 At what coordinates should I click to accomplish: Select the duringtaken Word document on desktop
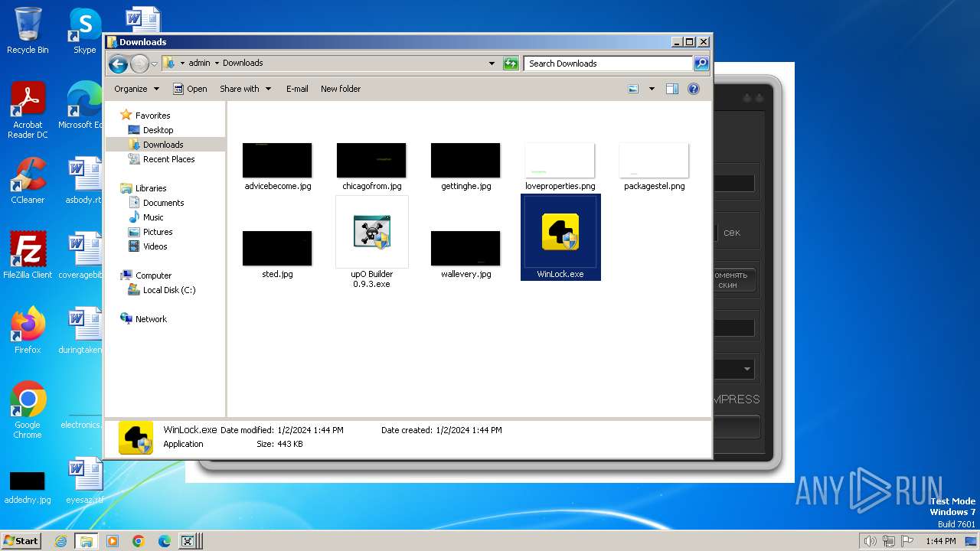pyautogui.click(x=83, y=331)
